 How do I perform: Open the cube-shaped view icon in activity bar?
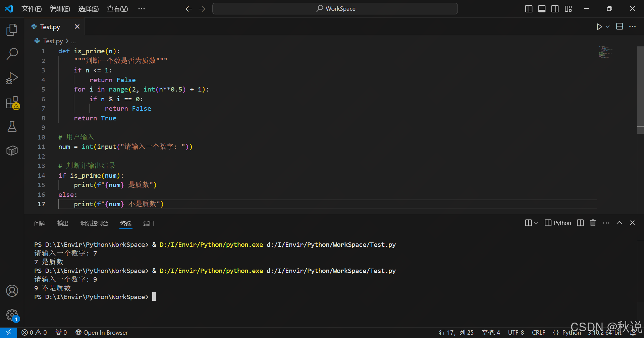pyautogui.click(x=12, y=151)
